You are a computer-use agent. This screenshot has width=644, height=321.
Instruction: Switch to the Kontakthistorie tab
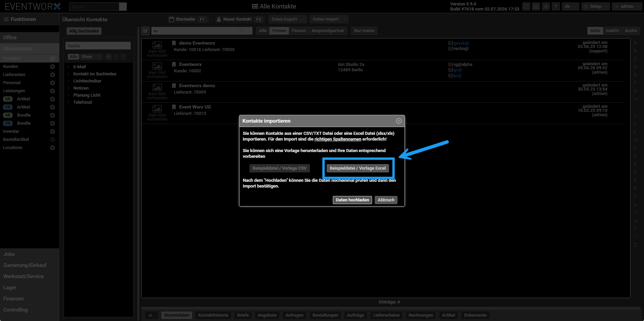click(213, 315)
